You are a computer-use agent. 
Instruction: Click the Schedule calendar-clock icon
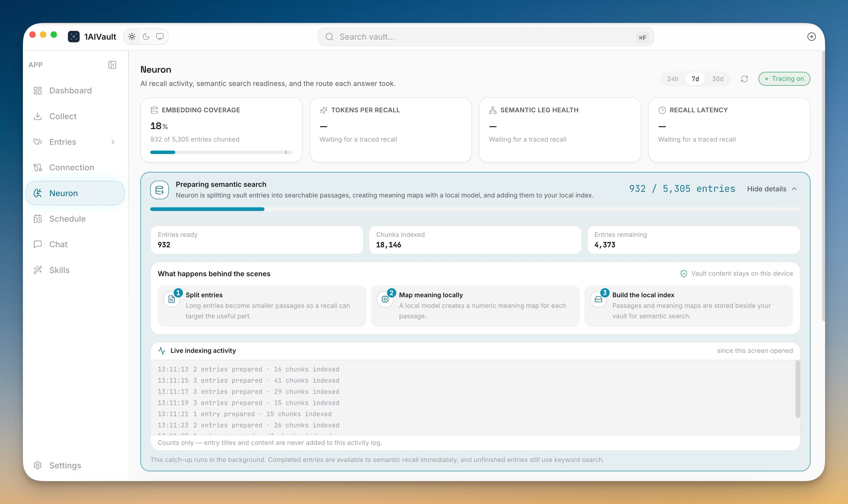(38, 219)
